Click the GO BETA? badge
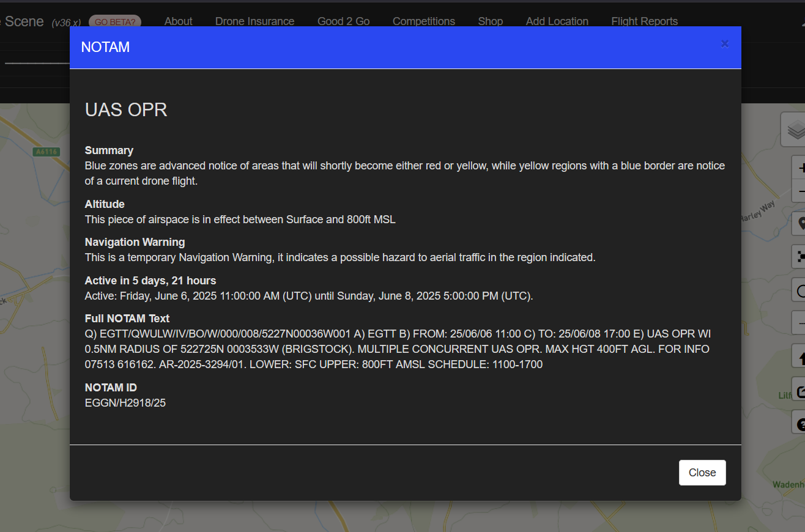The height and width of the screenshot is (532, 805). point(115,21)
